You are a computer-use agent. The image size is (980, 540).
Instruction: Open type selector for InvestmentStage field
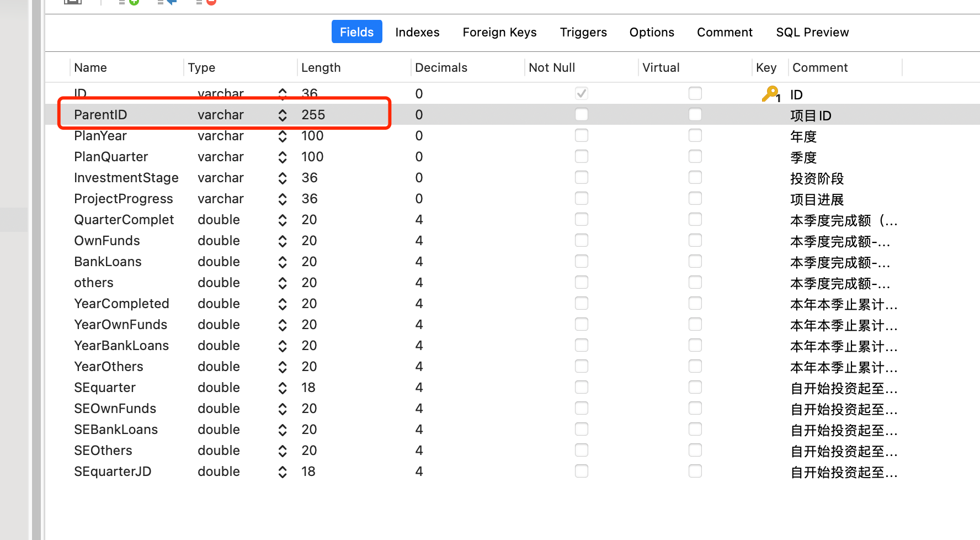(282, 178)
